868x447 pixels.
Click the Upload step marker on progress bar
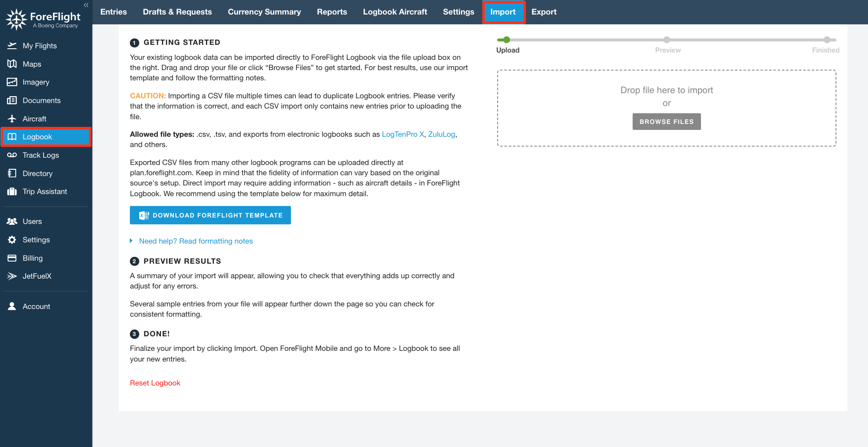(x=507, y=40)
